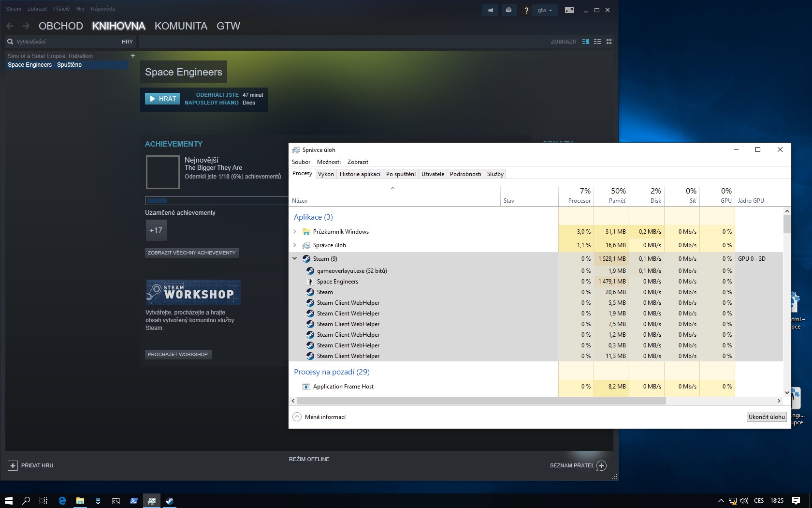Screen dimensions: 812x508
Task: Select the grid view icon in library
Action: pyautogui.click(x=609, y=42)
